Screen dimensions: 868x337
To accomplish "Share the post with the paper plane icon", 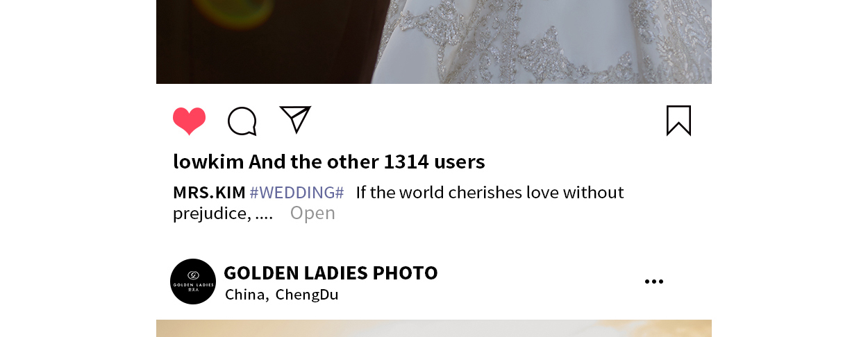I will coord(295,119).
